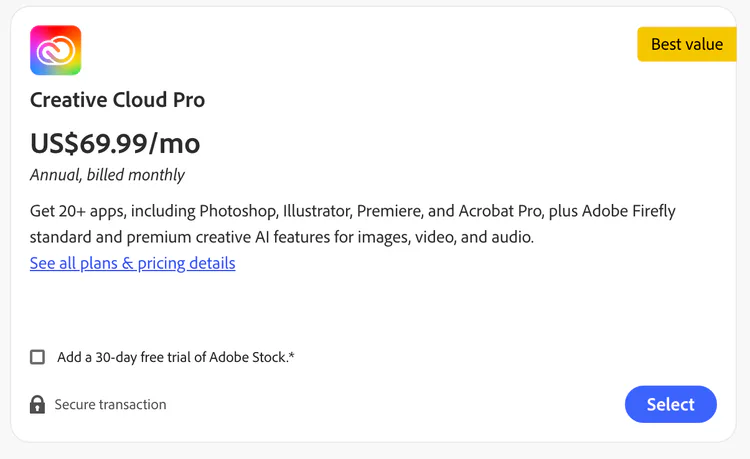The height and width of the screenshot is (459, 750).
Task: Open See all plans & pricing details
Action: (x=132, y=264)
